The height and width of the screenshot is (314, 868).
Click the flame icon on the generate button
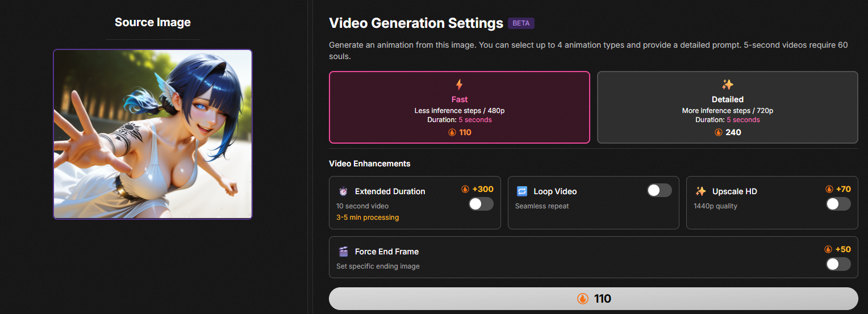pos(582,299)
